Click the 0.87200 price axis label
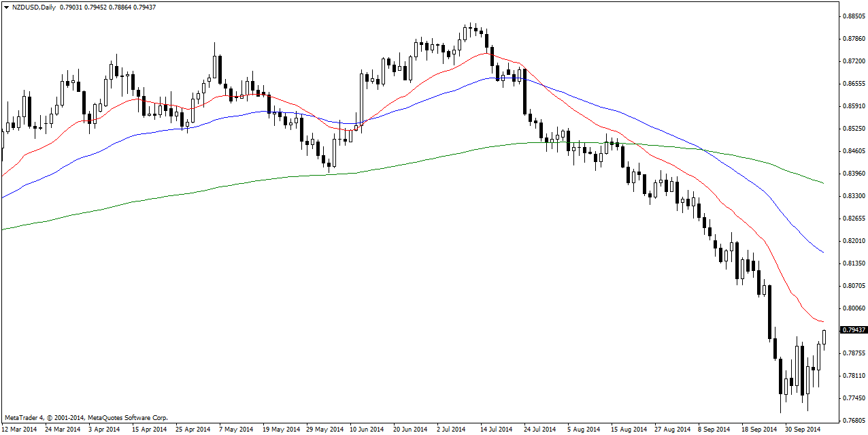 pyautogui.click(x=854, y=61)
